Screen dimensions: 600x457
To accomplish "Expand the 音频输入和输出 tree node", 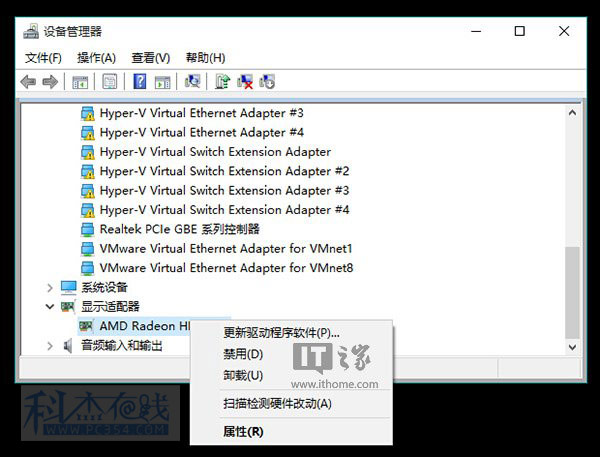I will (50, 346).
